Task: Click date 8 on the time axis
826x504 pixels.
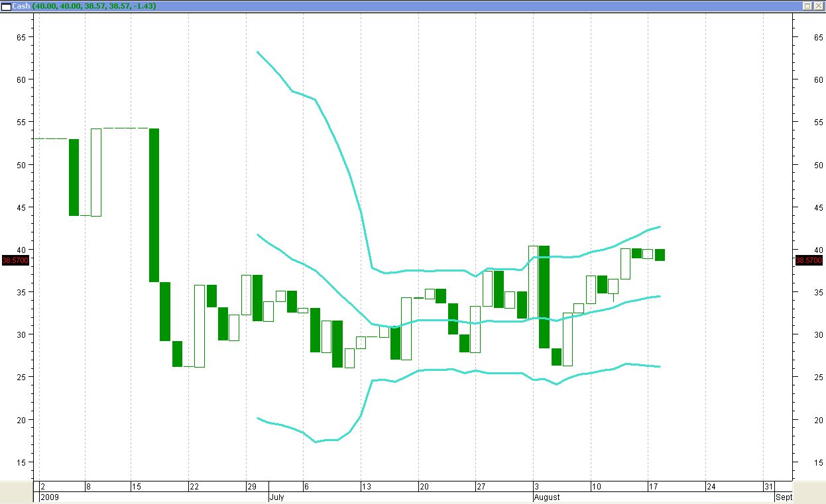Action: pos(88,486)
